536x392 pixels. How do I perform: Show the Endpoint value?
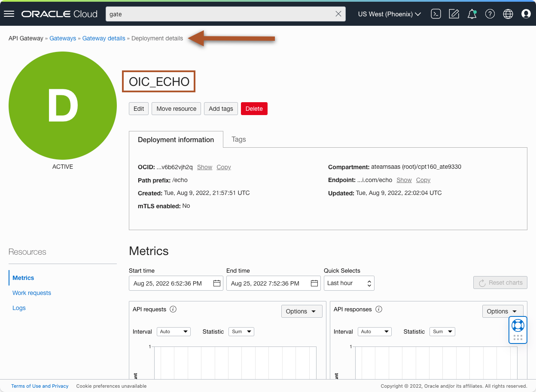pyautogui.click(x=404, y=180)
